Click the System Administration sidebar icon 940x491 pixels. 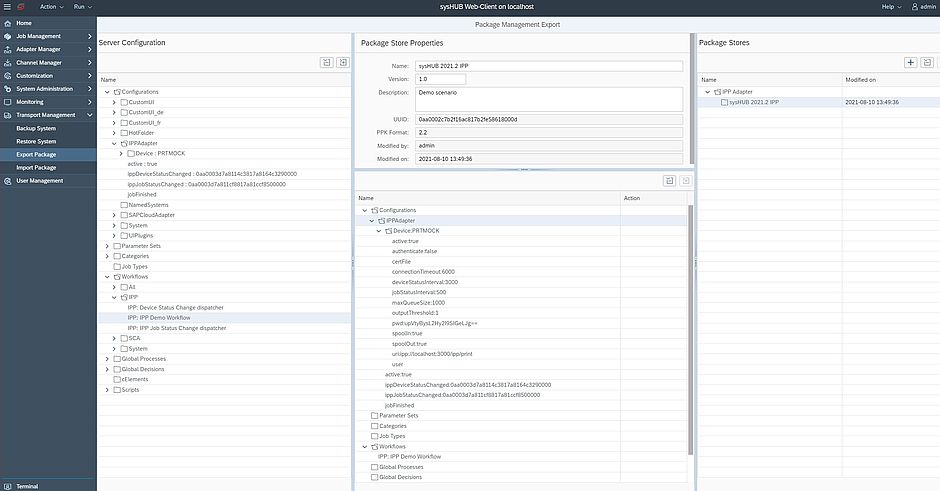point(8,89)
